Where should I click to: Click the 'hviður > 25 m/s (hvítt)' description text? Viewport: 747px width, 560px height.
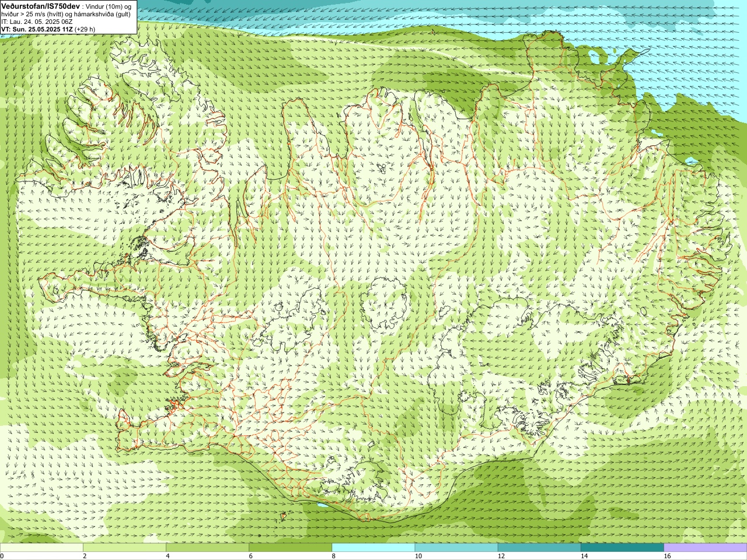pos(33,14)
